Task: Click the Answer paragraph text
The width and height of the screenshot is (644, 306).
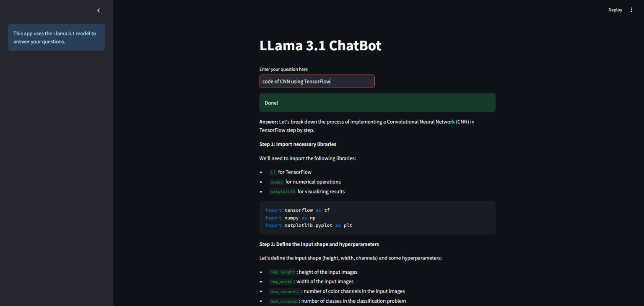Action: click(366, 126)
